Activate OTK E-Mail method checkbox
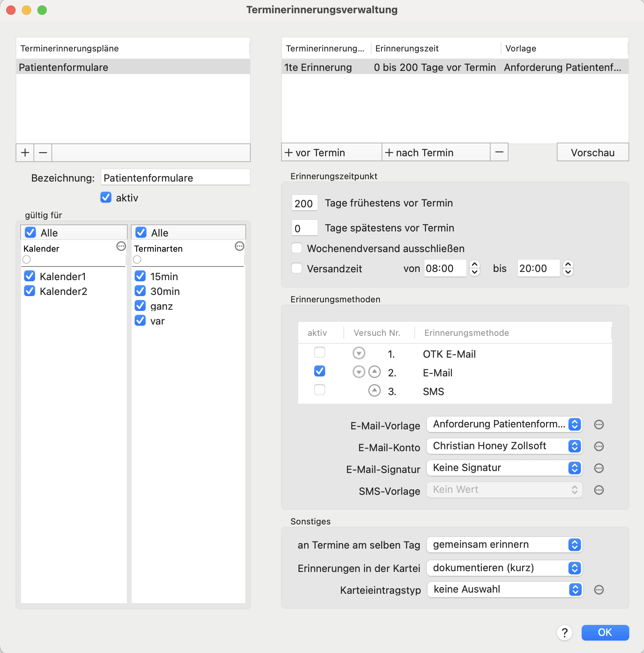The width and height of the screenshot is (644, 653). [320, 353]
